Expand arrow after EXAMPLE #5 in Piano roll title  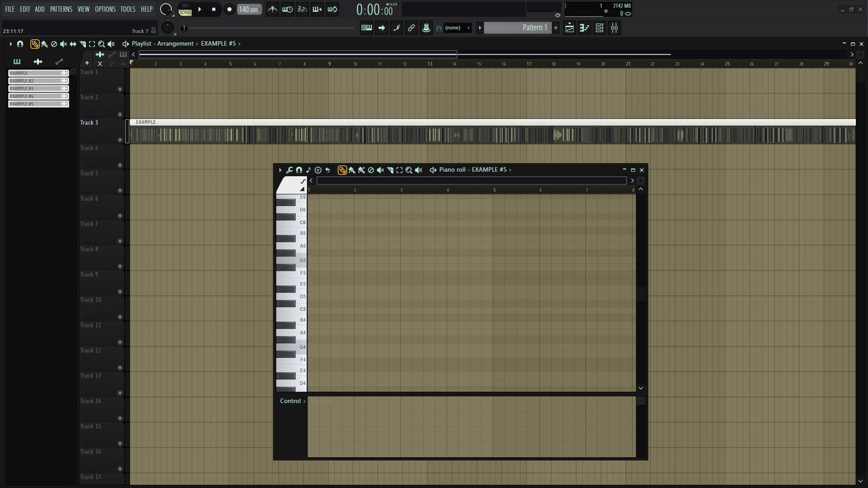pos(510,170)
